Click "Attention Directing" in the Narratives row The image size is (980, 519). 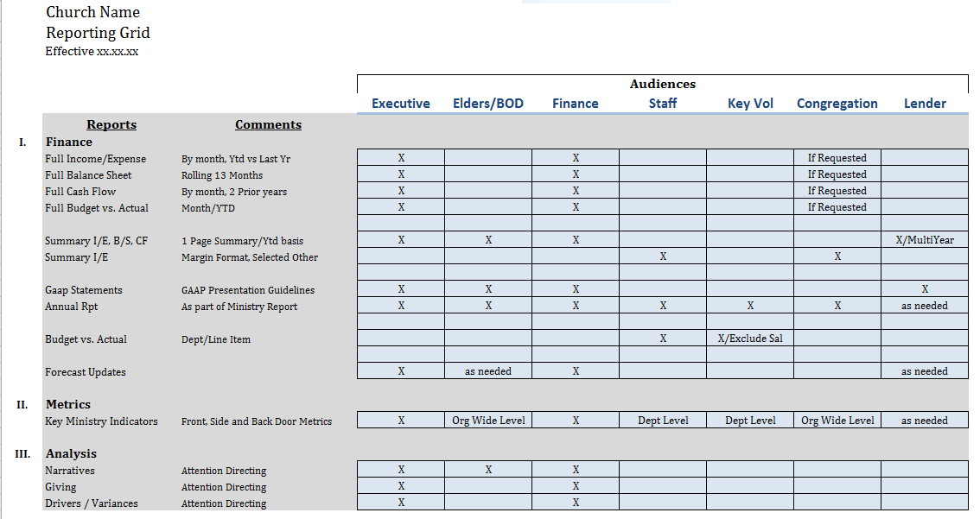[x=224, y=471]
